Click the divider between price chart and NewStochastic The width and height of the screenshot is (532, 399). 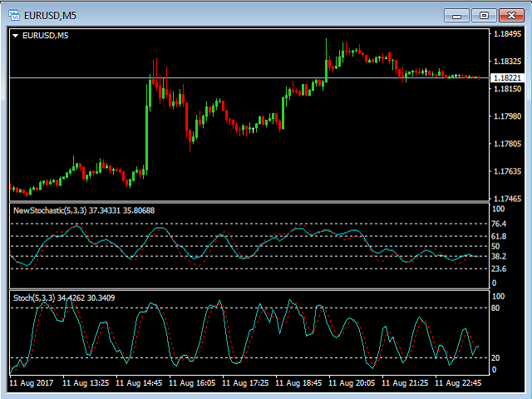249,202
